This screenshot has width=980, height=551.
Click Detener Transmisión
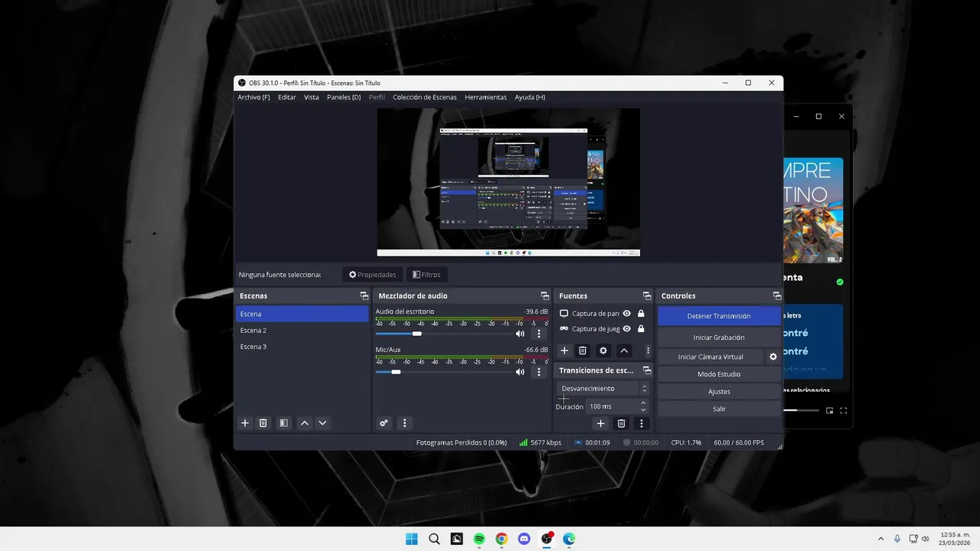click(x=719, y=316)
